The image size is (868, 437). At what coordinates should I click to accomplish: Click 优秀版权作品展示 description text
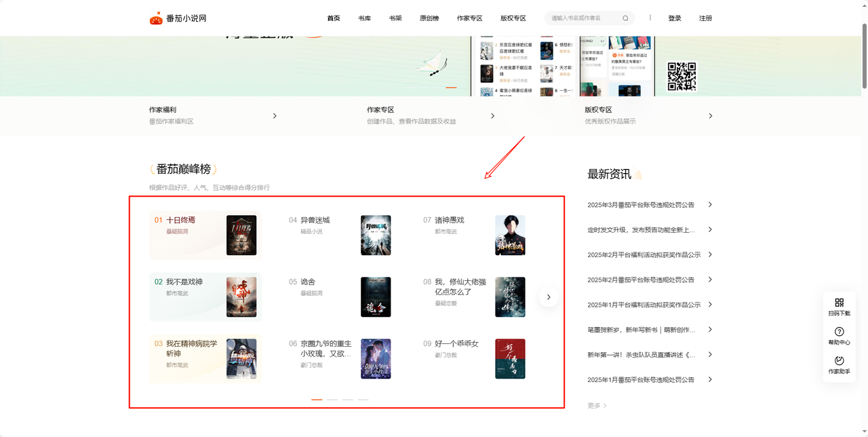(610, 121)
